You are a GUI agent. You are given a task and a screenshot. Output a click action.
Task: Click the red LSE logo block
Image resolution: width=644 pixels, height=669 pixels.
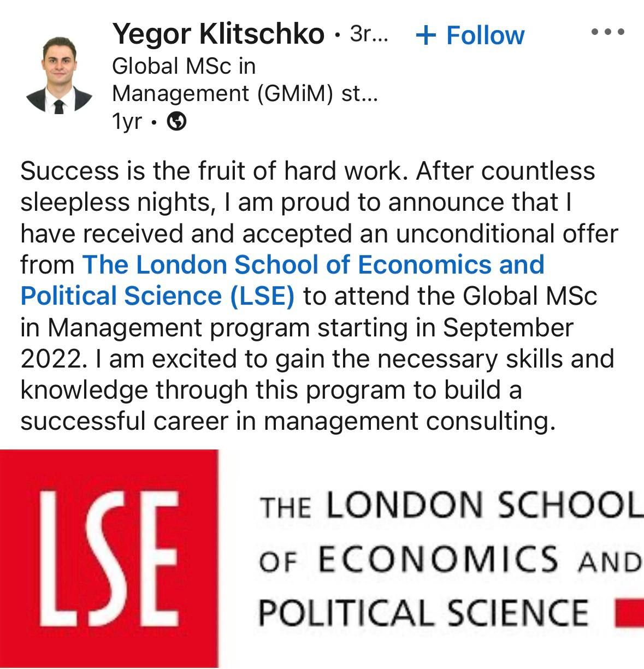click(x=109, y=558)
